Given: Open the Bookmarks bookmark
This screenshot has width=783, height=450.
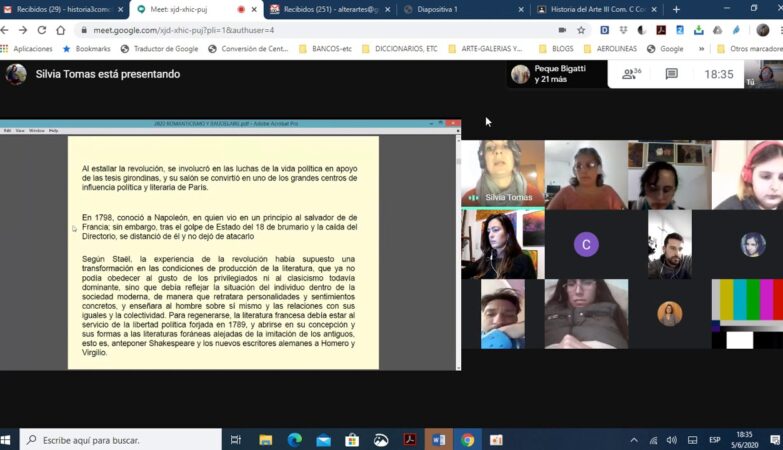Looking at the screenshot, I should [87, 49].
